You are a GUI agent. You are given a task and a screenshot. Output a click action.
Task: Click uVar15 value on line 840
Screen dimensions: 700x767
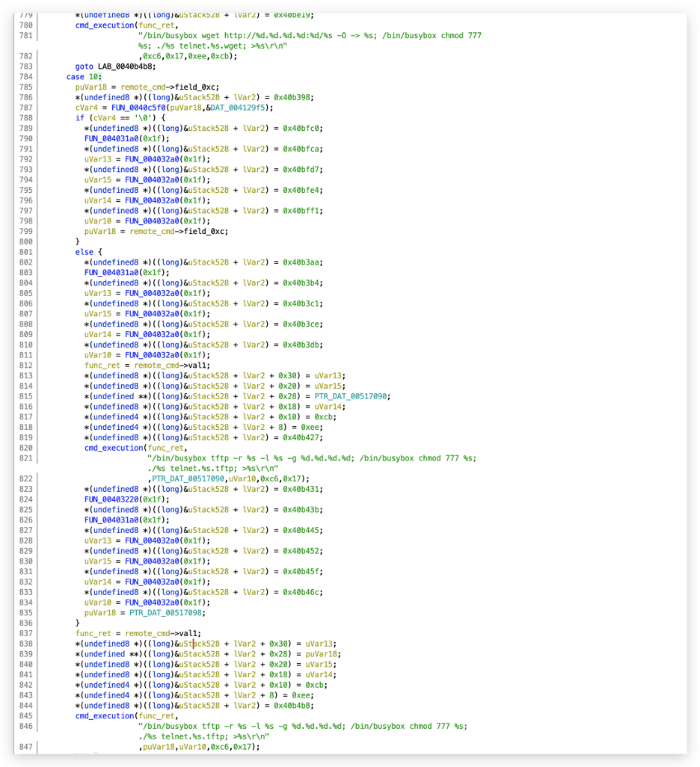click(319, 665)
